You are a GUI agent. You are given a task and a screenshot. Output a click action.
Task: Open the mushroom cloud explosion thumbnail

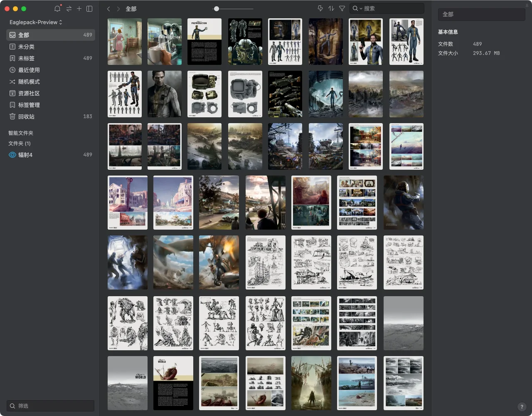click(266, 203)
